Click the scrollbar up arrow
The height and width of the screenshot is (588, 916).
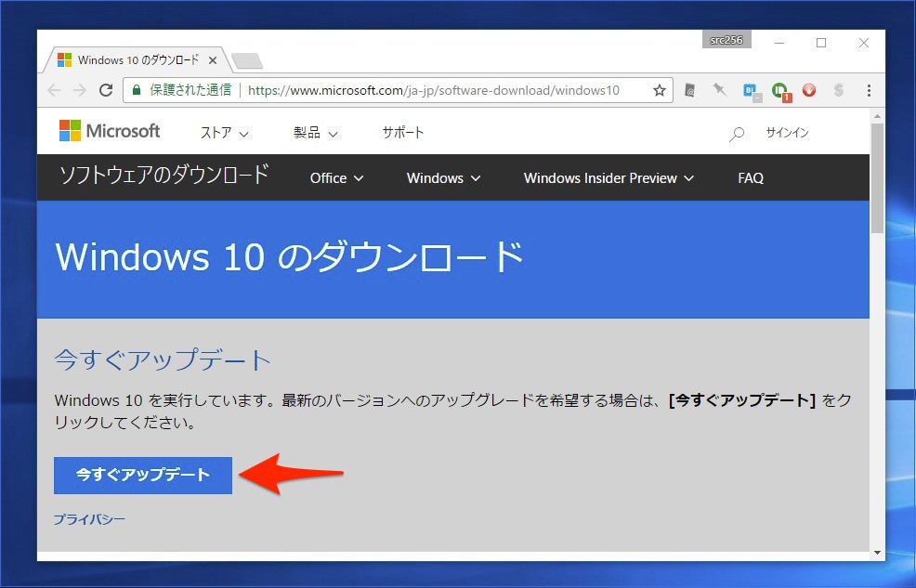click(x=877, y=115)
